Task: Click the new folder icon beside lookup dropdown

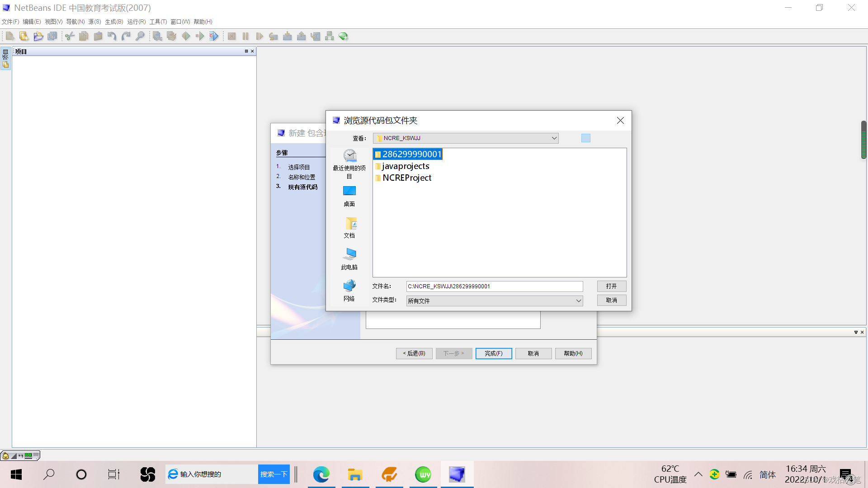Action: (585, 138)
